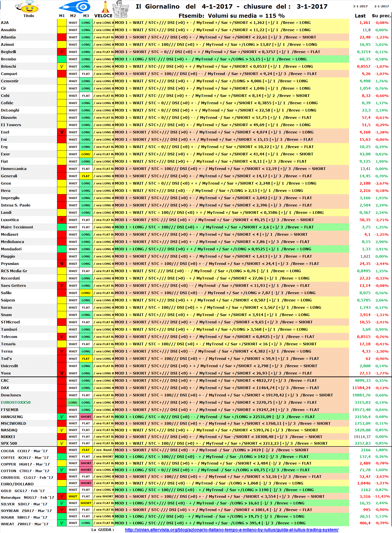Click the blue spaceship icon

click(75, 6)
